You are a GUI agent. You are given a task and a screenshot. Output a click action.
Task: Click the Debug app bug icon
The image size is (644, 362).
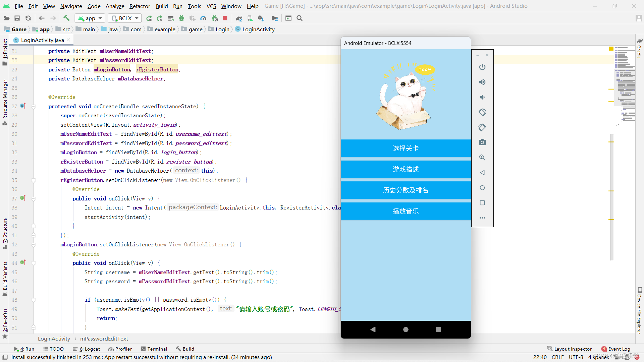(181, 18)
